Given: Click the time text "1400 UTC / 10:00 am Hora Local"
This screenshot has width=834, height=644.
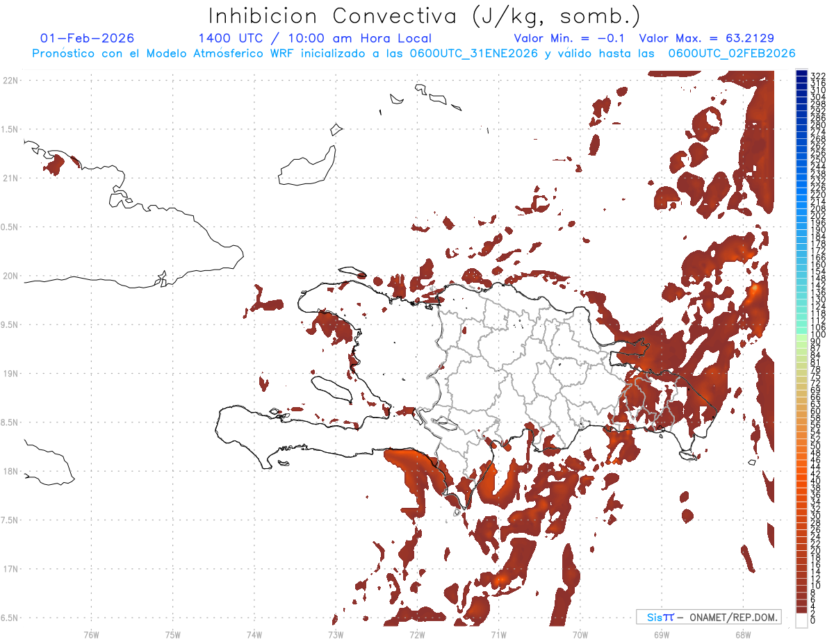Looking at the screenshot, I should pyautogui.click(x=315, y=38).
